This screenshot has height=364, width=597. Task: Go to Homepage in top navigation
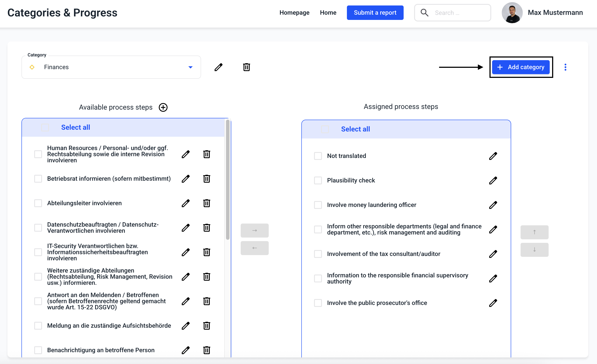click(x=294, y=13)
